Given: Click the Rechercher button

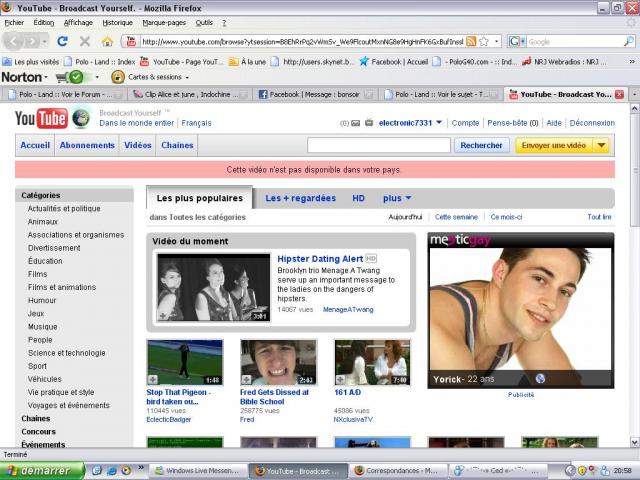Looking at the screenshot, I should coord(482,145).
